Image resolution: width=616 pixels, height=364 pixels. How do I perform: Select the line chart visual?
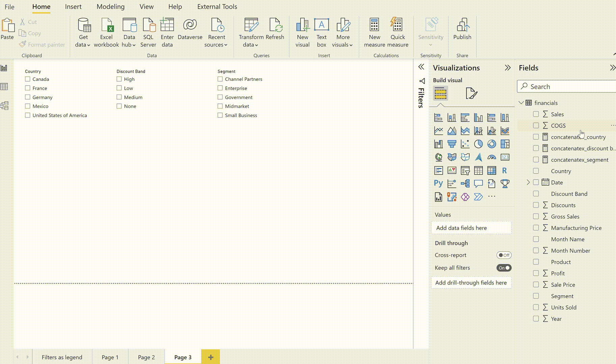[x=438, y=131]
